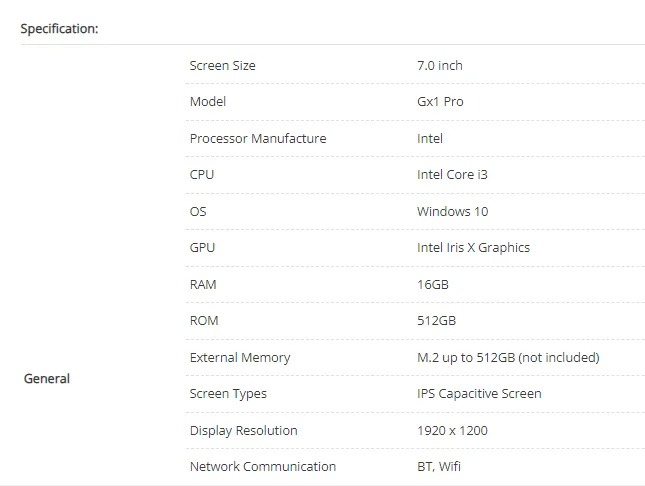This screenshot has width=645, height=486.
Task: Select the Model row label
Action: pyautogui.click(x=208, y=102)
